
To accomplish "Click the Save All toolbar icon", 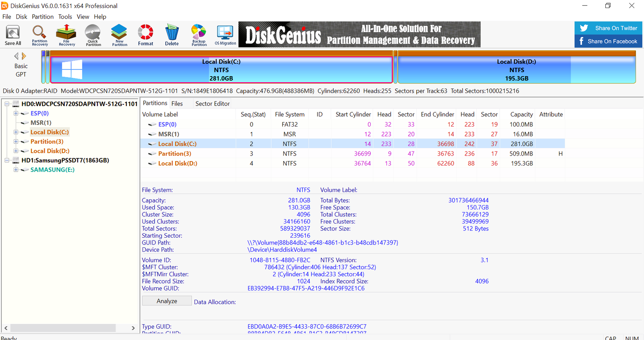I will pyautogui.click(x=13, y=35).
